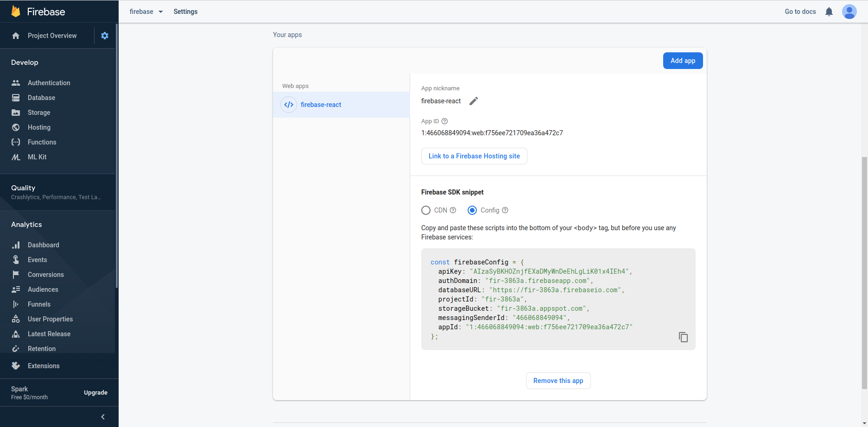Viewport: 868px width, 427px height.
Task: Open project settings gear icon
Action: click(105, 36)
